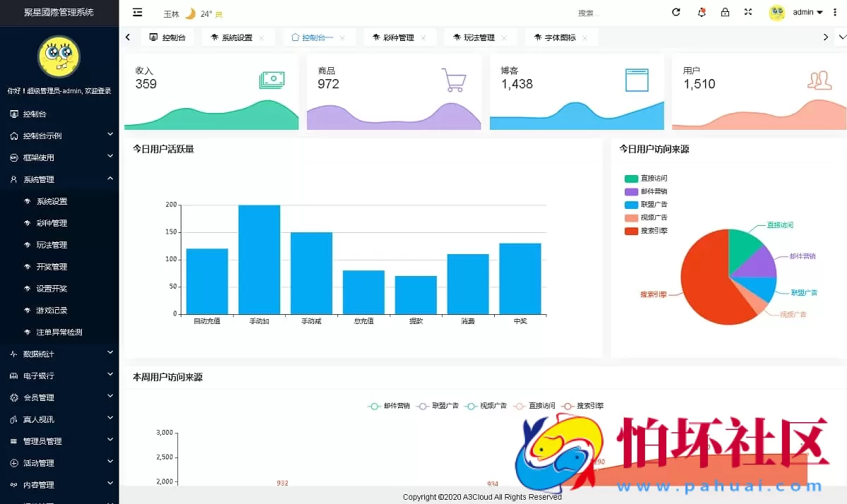The width and height of the screenshot is (847, 504).
Task: Select 开奖管理 in the sidebar
Action: [52, 267]
